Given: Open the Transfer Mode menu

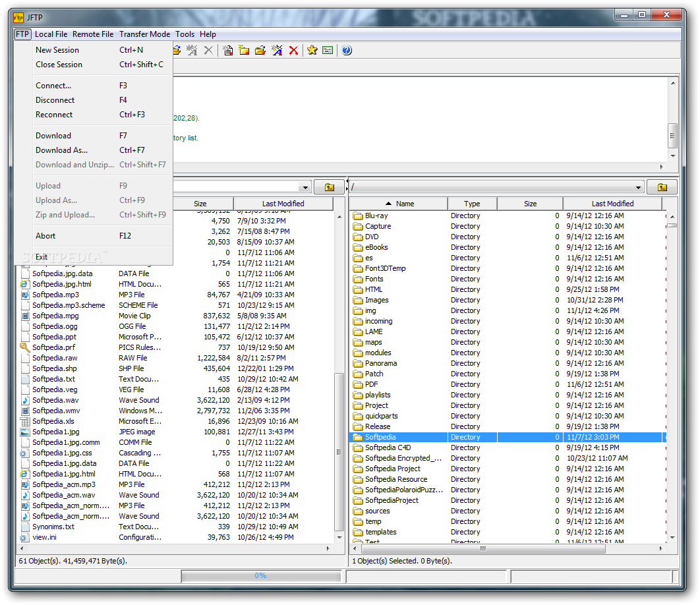Looking at the screenshot, I should tap(144, 34).
